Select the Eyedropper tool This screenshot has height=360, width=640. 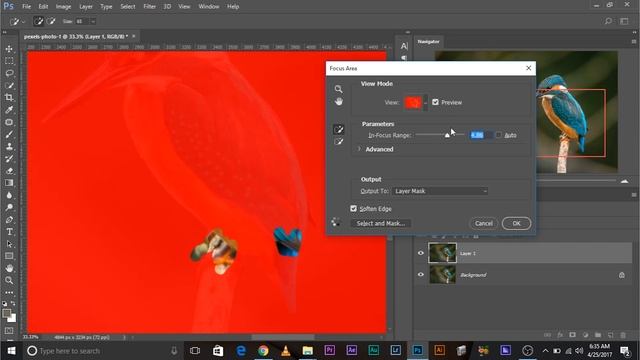pos(9,110)
